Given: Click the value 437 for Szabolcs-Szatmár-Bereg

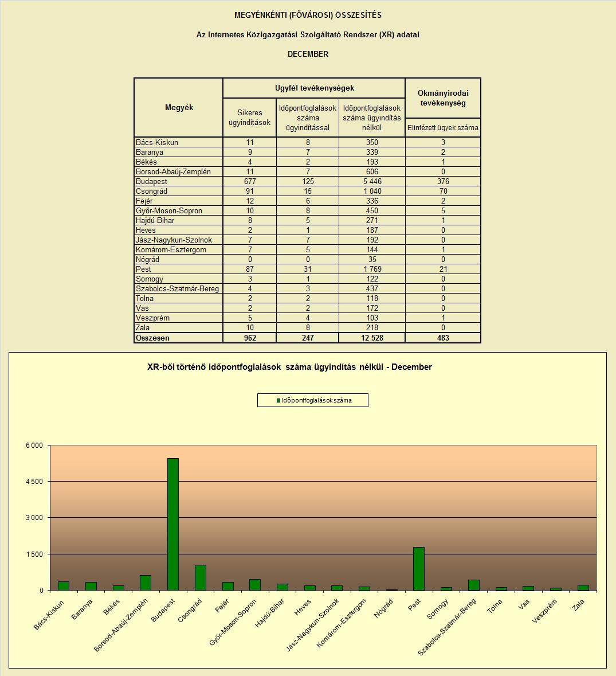Looking at the screenshot, I should (372, 289).
